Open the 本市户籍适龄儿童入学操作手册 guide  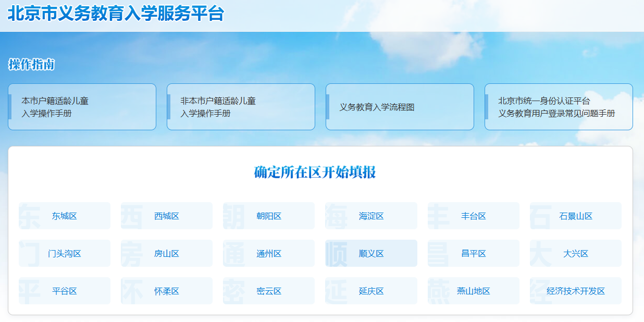click(82, 107)
